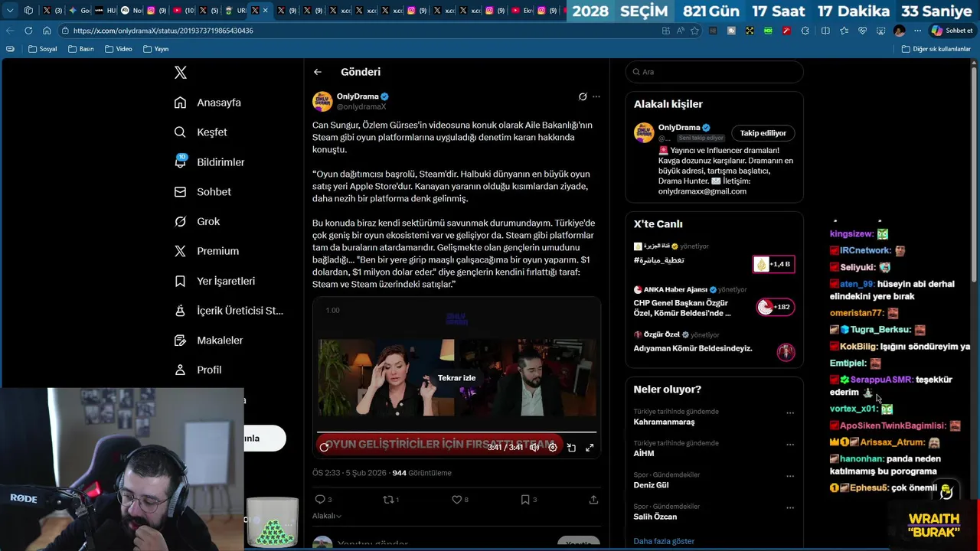The width and height of the screenshot is (980, 551).
Task: Click the Takip ediliyor button
Action: (763, 133)
